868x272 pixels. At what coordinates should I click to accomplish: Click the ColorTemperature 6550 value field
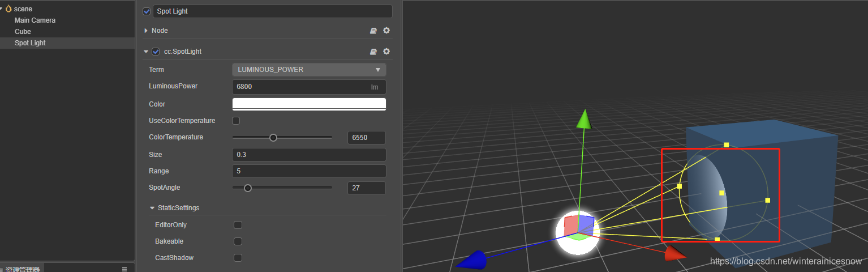pyautogui.click(x=367, y=138)
